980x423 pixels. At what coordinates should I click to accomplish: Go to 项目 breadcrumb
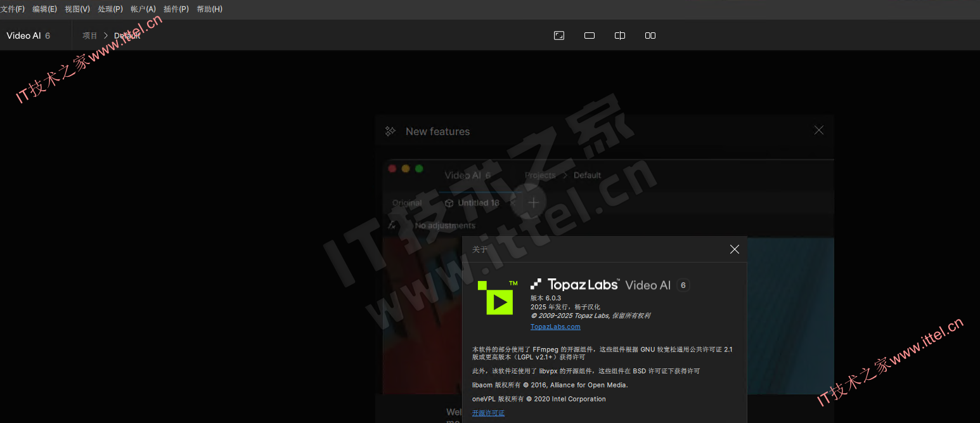coord(90,36)
